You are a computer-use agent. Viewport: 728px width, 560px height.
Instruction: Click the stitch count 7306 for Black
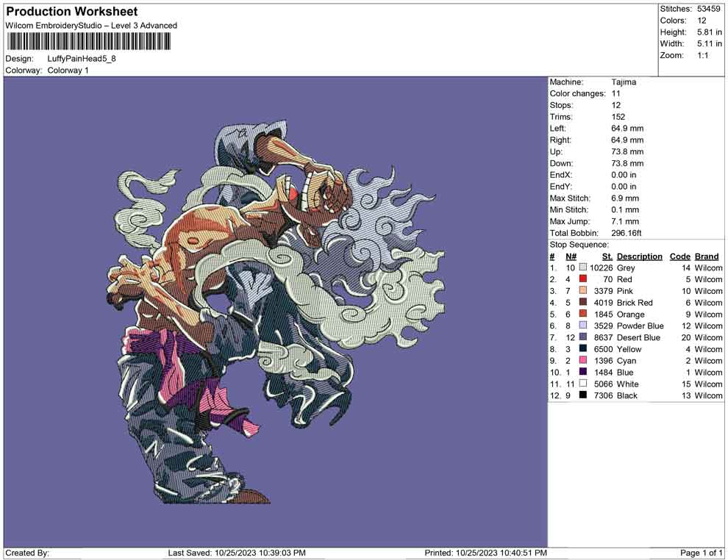pos(604,395)
